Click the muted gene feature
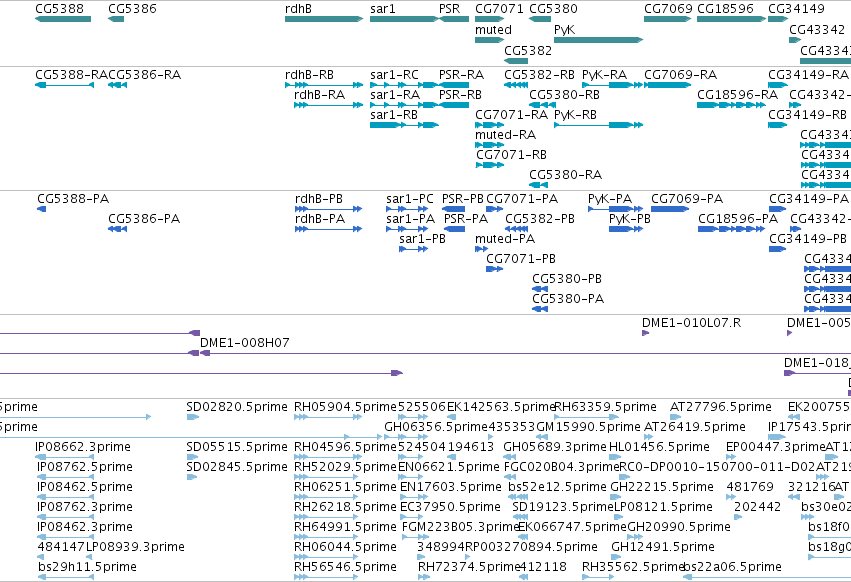851x582 pixels. (490, 40)
